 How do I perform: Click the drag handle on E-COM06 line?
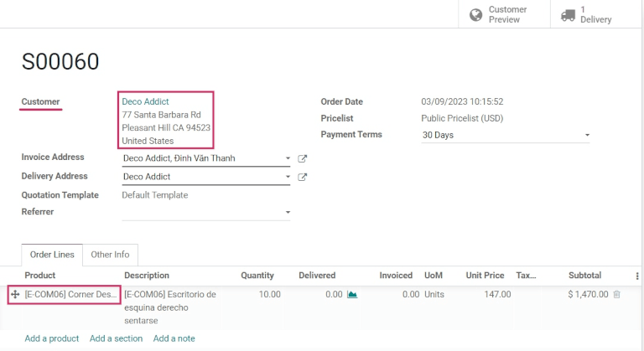(15, 295)
